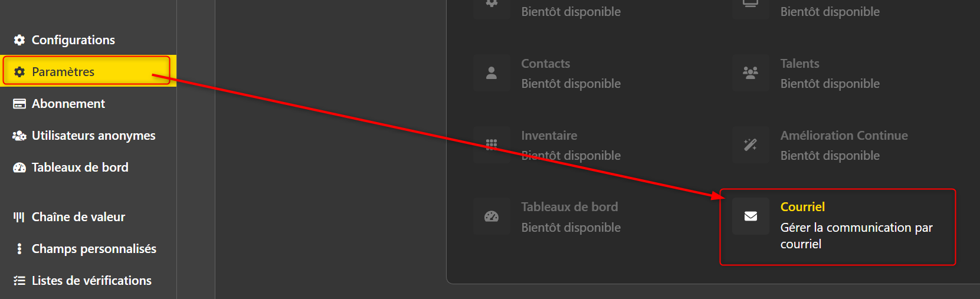
Task: Click the Abonnement card icon
Action: click(x=19, y=104)
